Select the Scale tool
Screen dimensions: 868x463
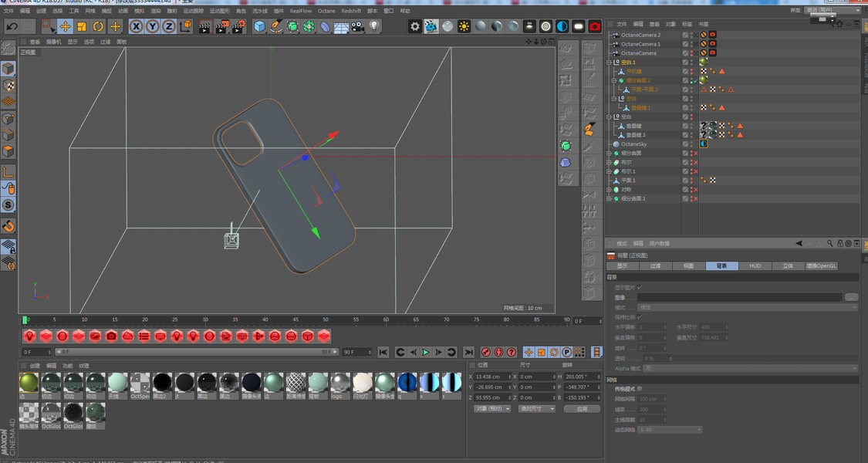point(81,26)
